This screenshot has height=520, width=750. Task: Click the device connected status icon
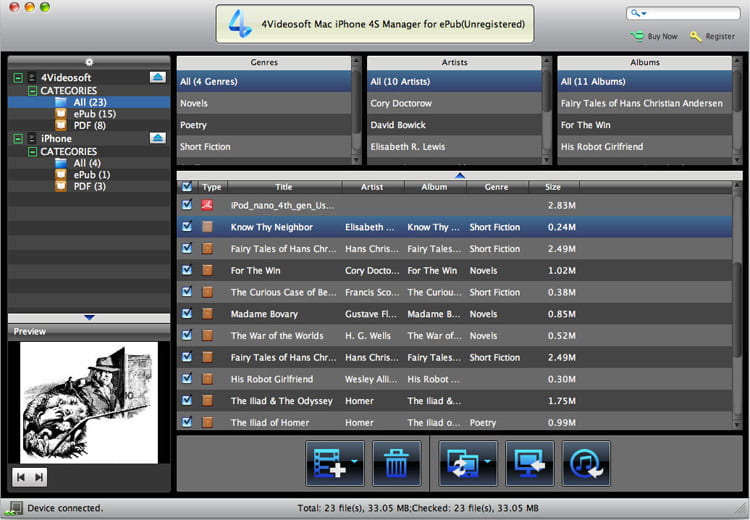(14, 508)
